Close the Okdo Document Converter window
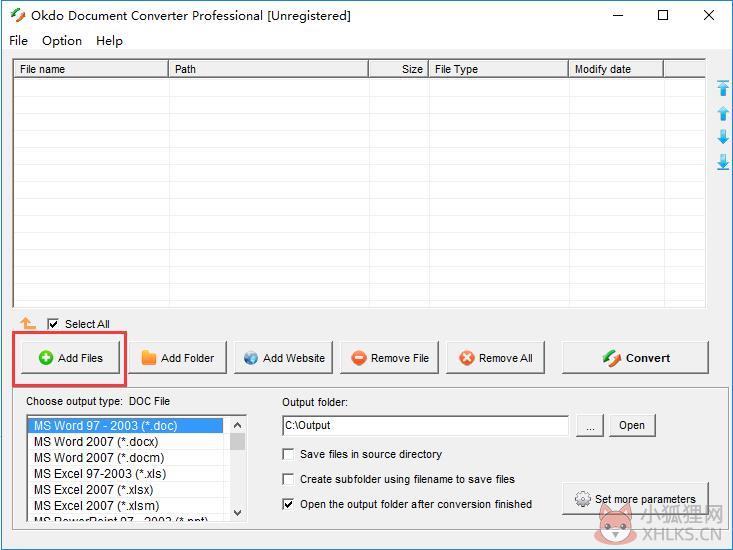The image size is (733, 550). pos(709,15)
